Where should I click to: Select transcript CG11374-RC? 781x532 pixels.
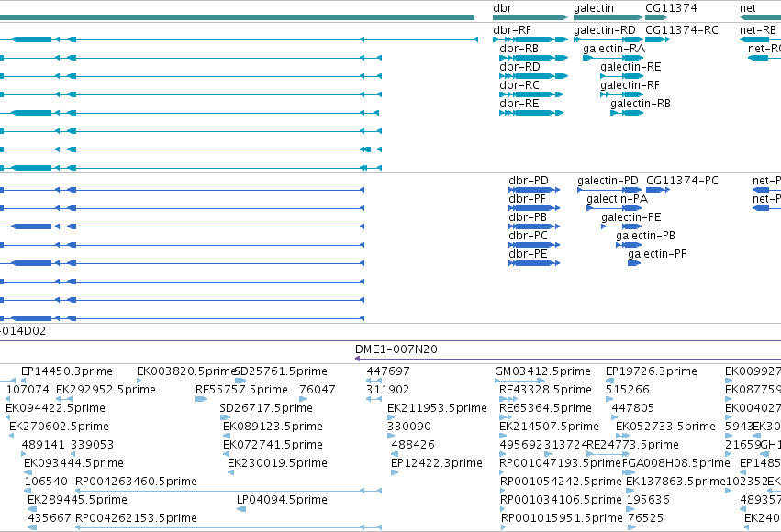pyautogui.click(x=682, y=30)
